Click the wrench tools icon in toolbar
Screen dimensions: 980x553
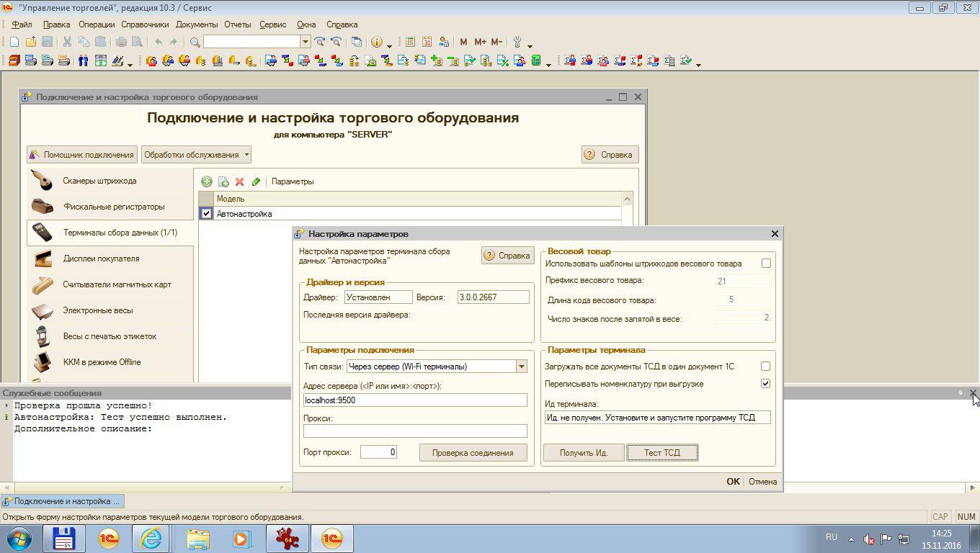[517, 42]
